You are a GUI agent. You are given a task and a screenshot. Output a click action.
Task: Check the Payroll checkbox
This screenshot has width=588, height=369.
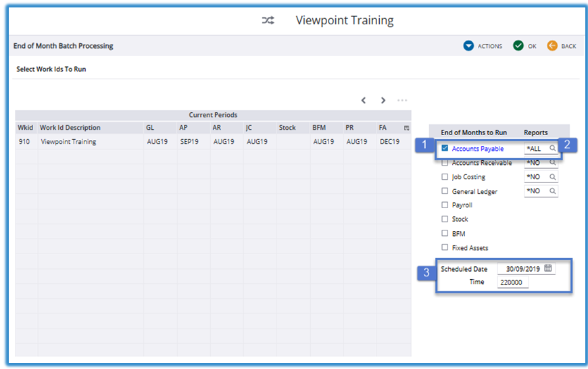(445, 205)
